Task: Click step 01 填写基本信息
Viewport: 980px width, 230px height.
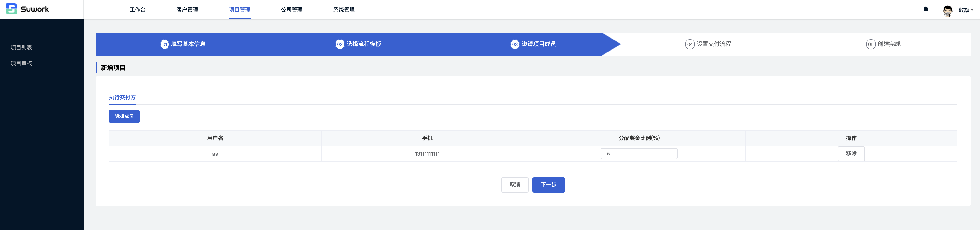Action: click(x=183, y=44)
